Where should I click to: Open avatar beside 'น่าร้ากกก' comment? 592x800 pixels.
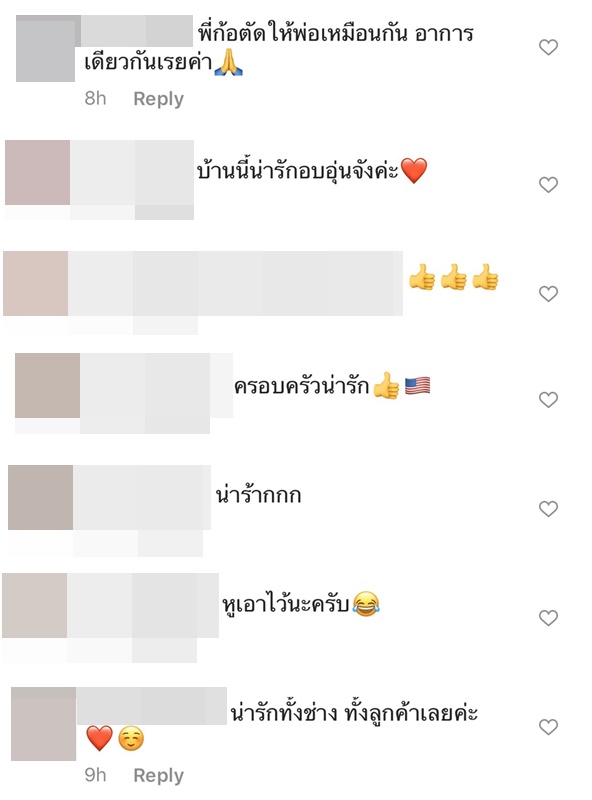point(40,497)
